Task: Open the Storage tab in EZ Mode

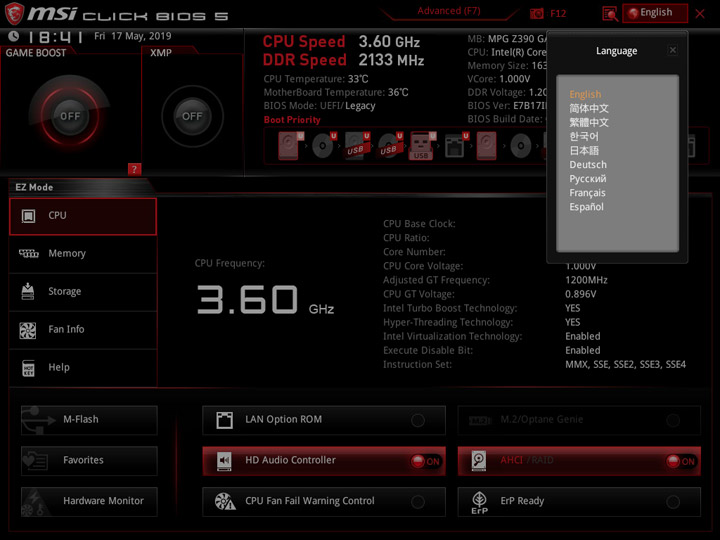Action: 83,292
